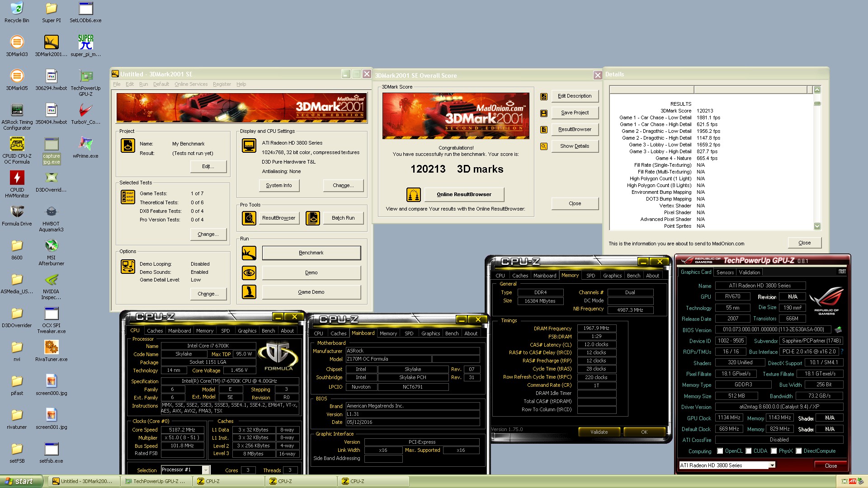This screenshot has width=868, height=488.
Task: Toggle the DirectCompute checkbox in GPU-Z
Action: pos(799,451)
